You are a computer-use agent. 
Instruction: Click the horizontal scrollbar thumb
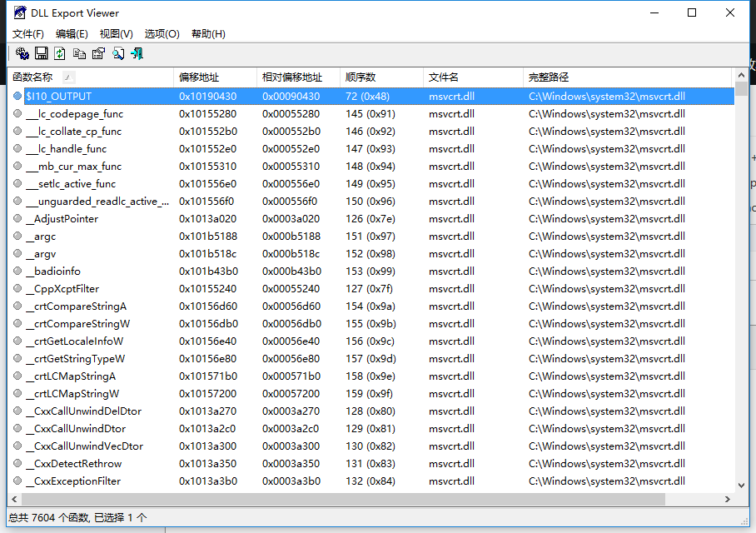click(x=343, y=499)
